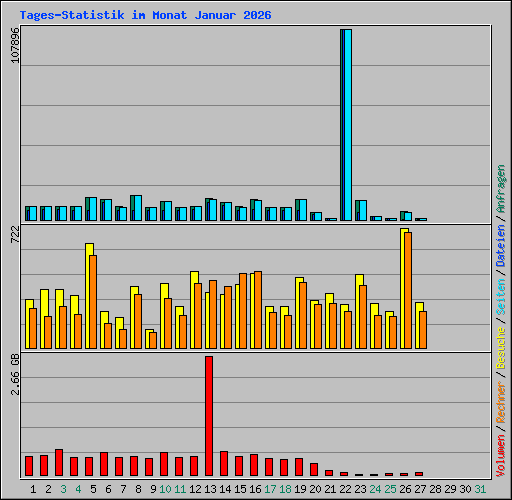Select day label '27' on x-axis
Screen dimensions: 512x500
point(420,489)
